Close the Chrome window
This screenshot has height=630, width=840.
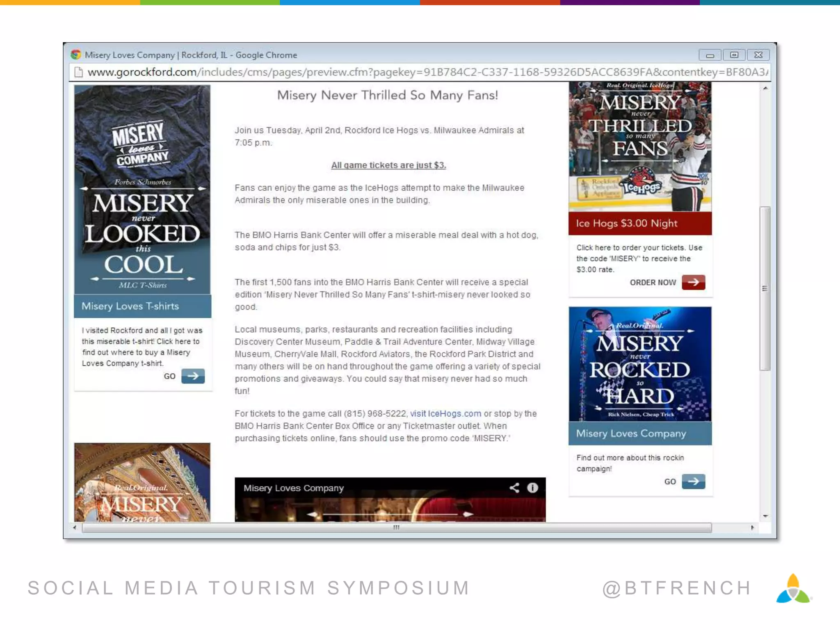pyautogui.click(x=758, y=55)
